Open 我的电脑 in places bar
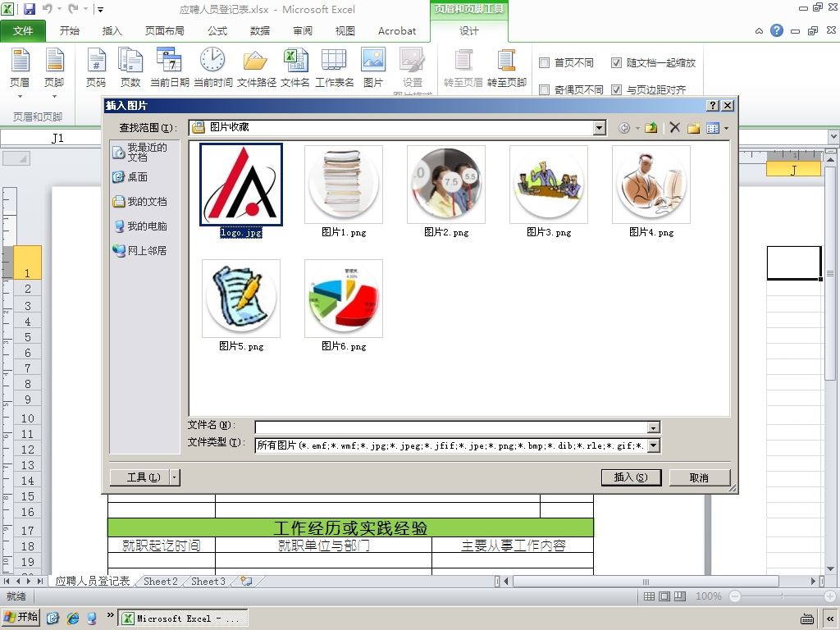The height and width of the screenshot is (630, 840). [x=139, y=226]
